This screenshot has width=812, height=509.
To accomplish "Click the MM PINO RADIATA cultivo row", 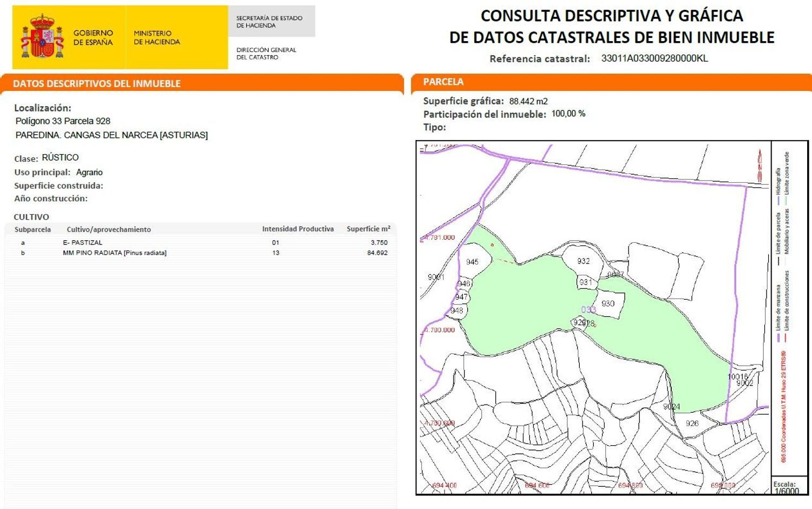I will pyautogui.click(x=115, y=253).
